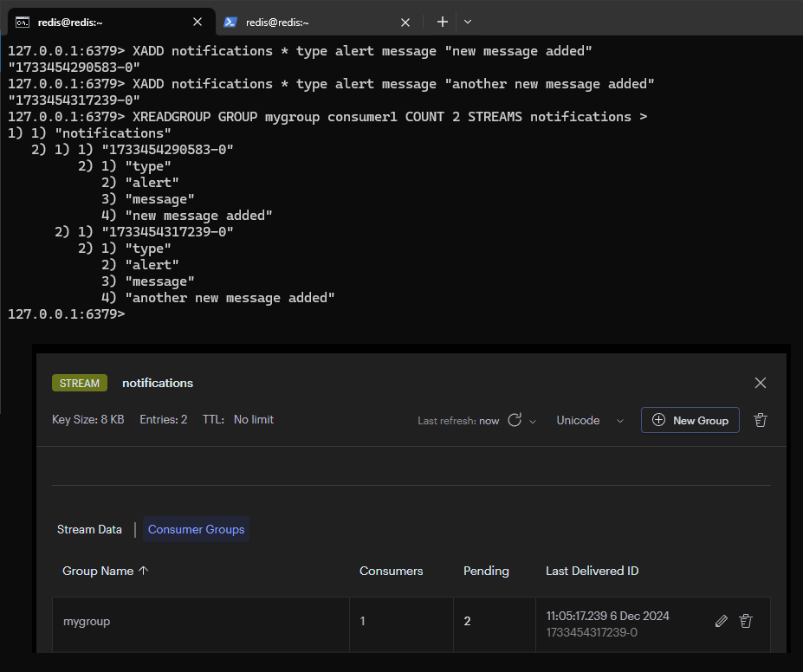This screenshot has height=672, width=803.
Task: Click the TTL No limit value
Action: pyautogui.click(x=253, y=419)
